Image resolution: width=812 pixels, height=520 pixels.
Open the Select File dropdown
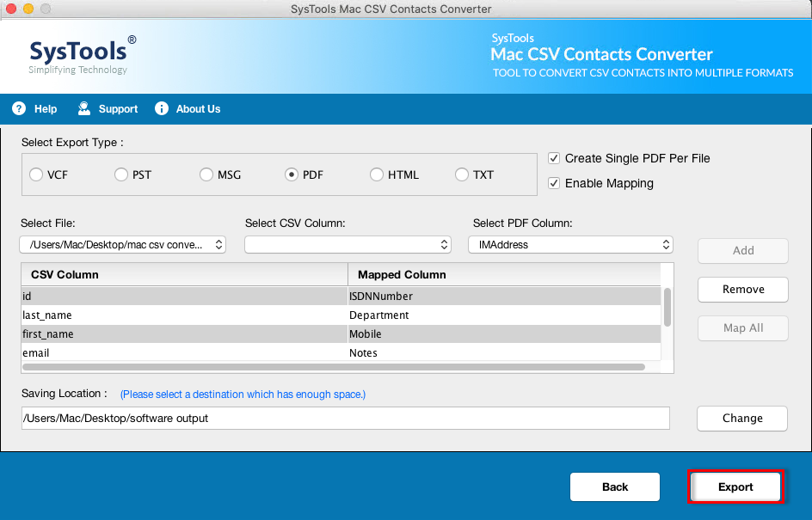point(123,245)
